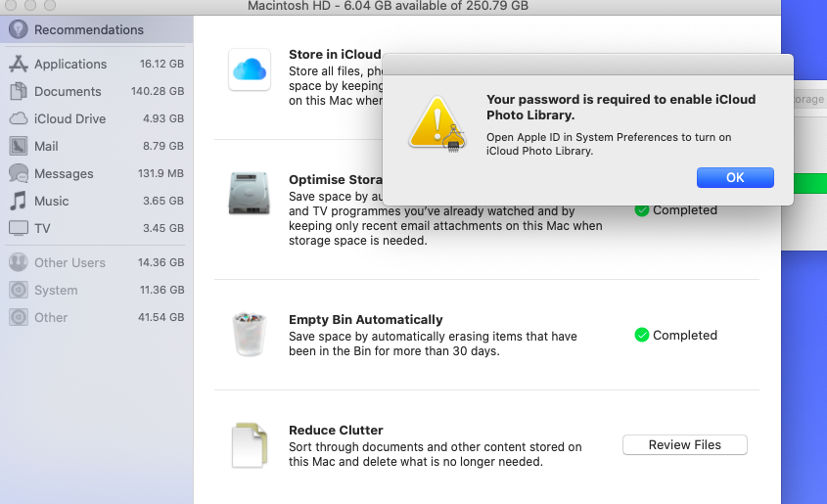
Task: Click the Optimise Storage hard drive icon
Action: click(x=249, y=194)
